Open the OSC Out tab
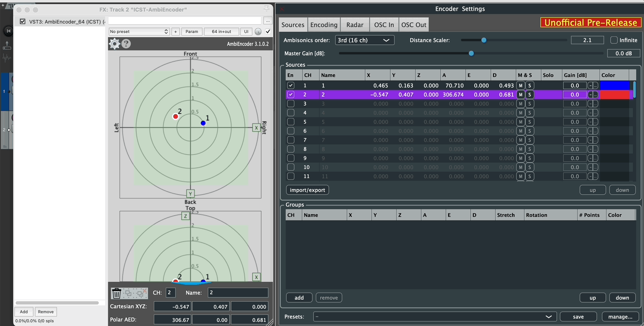Image resolution: width=644 pixels, height=326 pixels. (414, 25)
